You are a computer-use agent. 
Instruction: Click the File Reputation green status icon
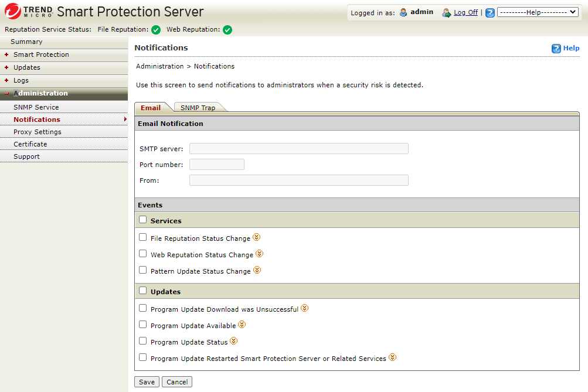(x=156, y=30)
